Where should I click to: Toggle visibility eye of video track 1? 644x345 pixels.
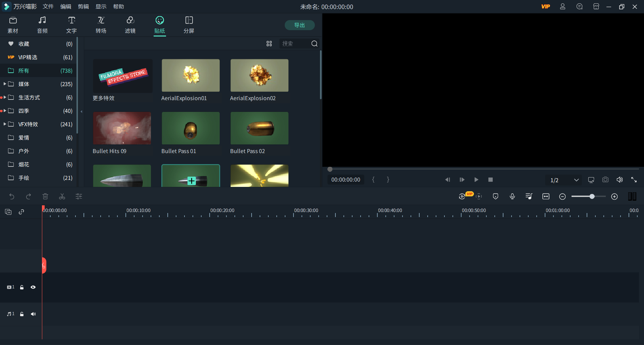tap(33, 287)
